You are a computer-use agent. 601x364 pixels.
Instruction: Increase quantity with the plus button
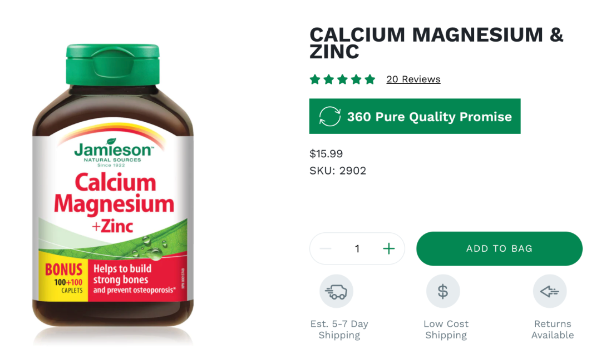pos(388,249)
